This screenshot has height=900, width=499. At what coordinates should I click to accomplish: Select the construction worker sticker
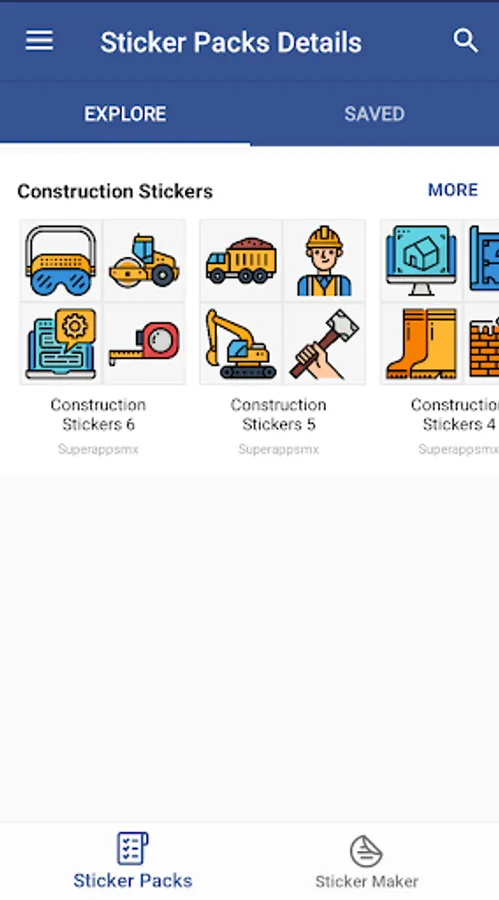pyautogui.click(x=324, y=260)
